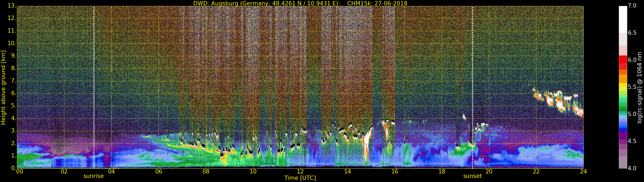This screenshot has width=644, height=182.
Task: Pick the red colorbar segment near 6.0
Action: tap(623, 59)
